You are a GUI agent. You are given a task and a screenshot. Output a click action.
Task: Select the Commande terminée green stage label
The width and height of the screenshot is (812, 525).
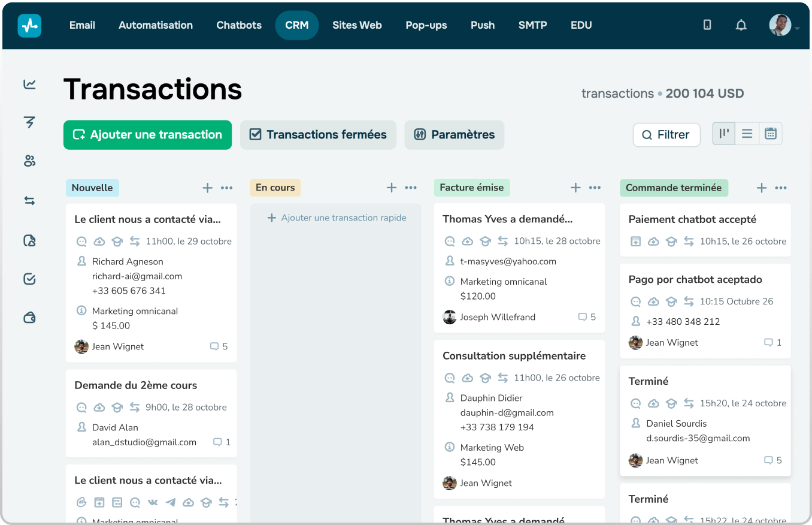pos(674,188)
